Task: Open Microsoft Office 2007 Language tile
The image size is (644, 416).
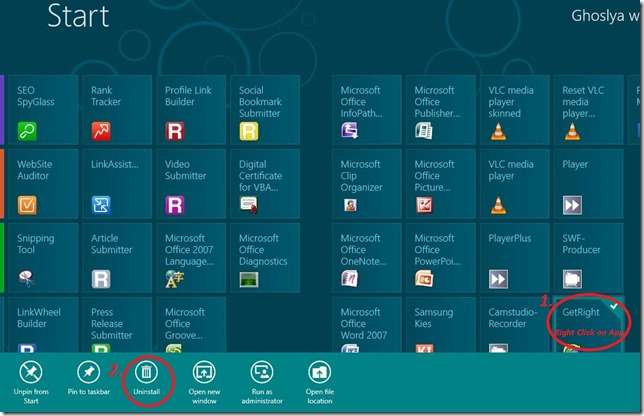Action: tap(191, 257)
